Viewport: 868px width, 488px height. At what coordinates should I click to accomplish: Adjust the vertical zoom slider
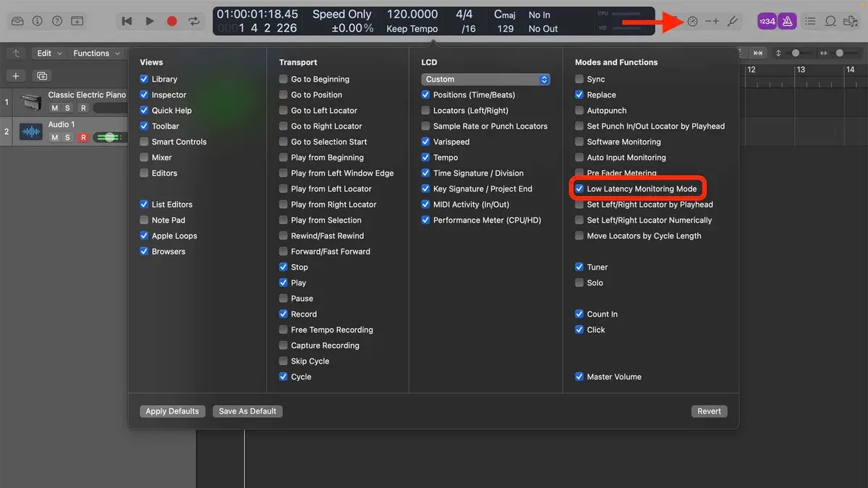796,53
